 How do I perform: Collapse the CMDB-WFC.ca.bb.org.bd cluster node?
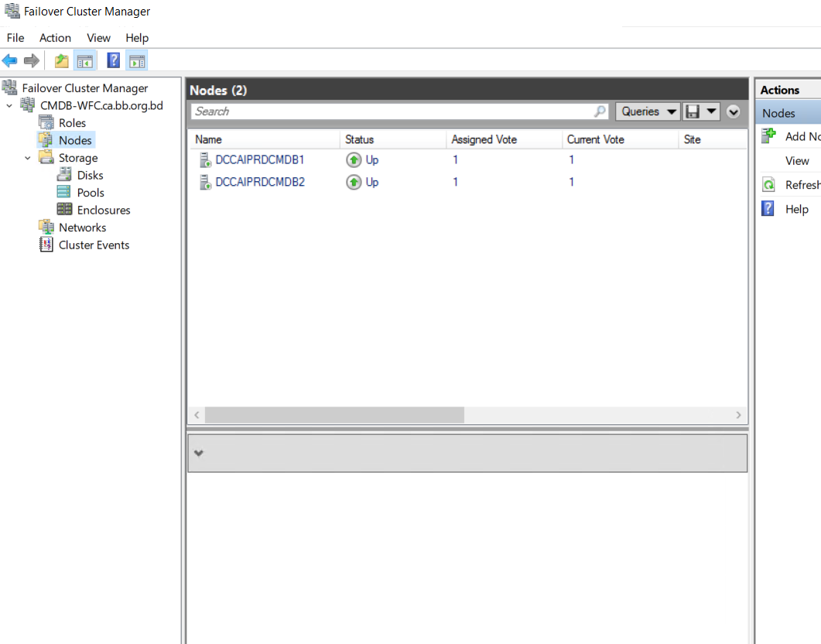[9, 106]
